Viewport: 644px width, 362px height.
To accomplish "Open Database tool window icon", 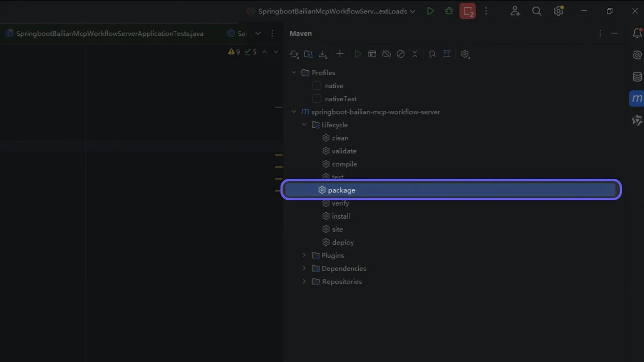I will pyautogui.click(x=637, y=77).
